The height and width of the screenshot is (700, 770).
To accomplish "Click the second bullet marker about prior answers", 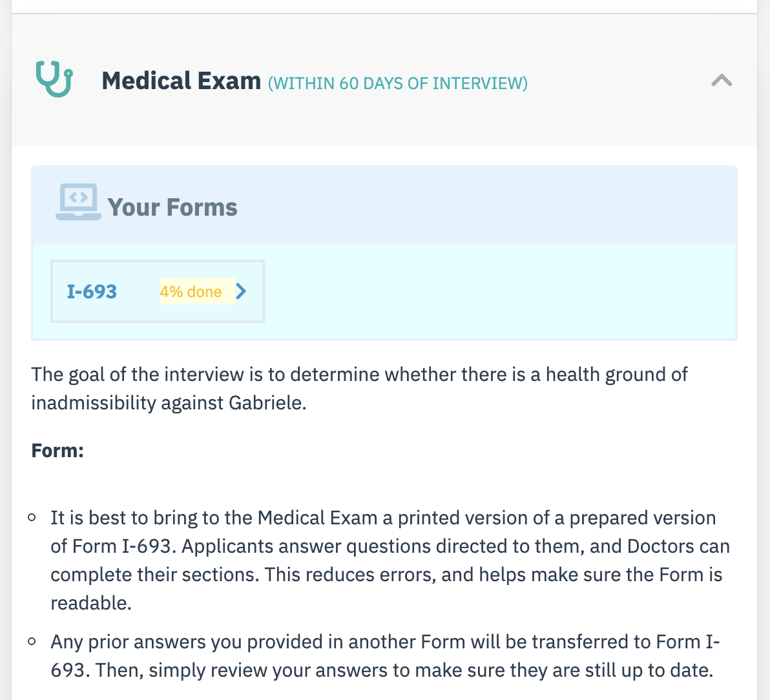I will [x=32, y=641].
